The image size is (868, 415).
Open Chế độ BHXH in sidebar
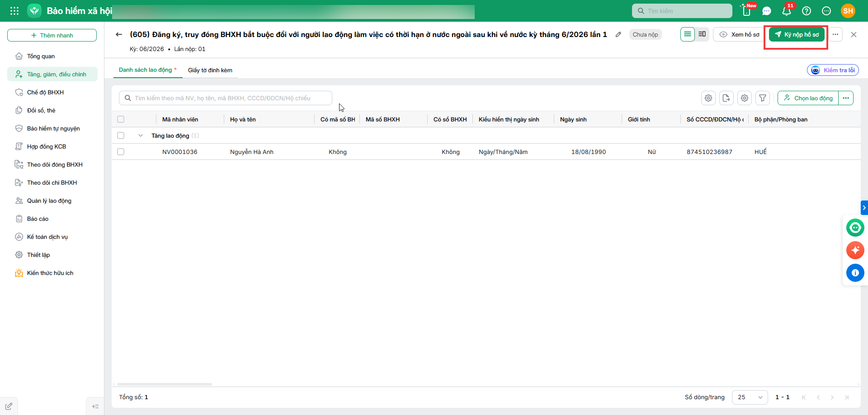(52, 92)
